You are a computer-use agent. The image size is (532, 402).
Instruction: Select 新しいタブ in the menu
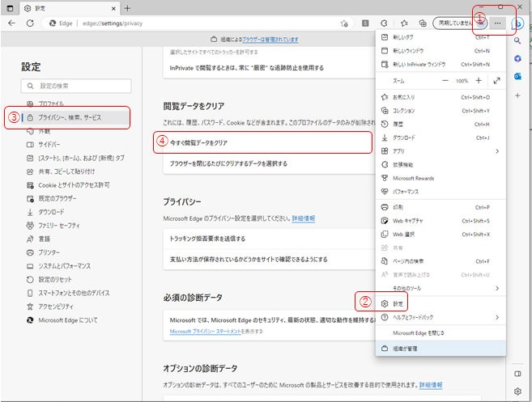pyautogui.click(x=440, y=37)
